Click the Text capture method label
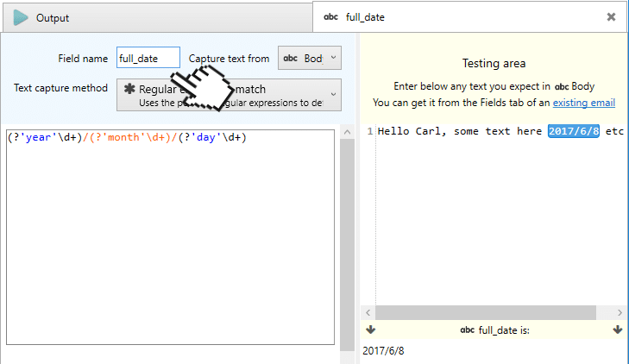Image resolution: width=629 pixels, height=364 pixels. pyautogui.click(x=60, y=88)
